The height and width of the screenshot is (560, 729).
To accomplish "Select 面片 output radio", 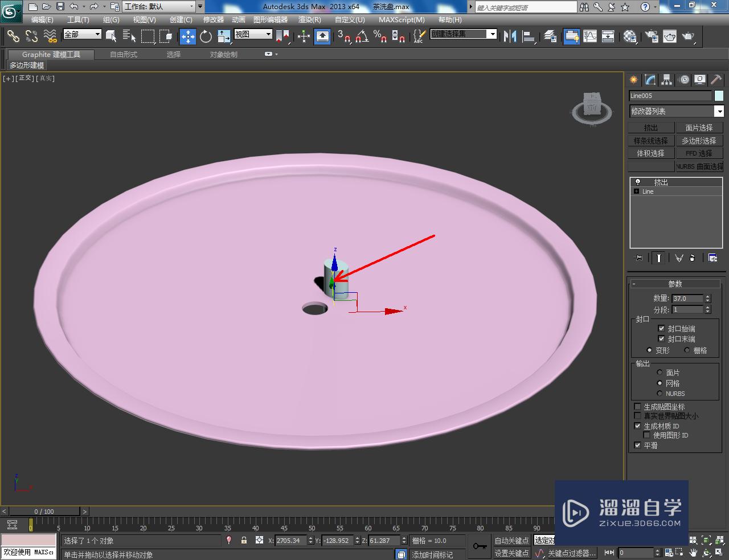I will pyautogui.click(x=660, y=372).
